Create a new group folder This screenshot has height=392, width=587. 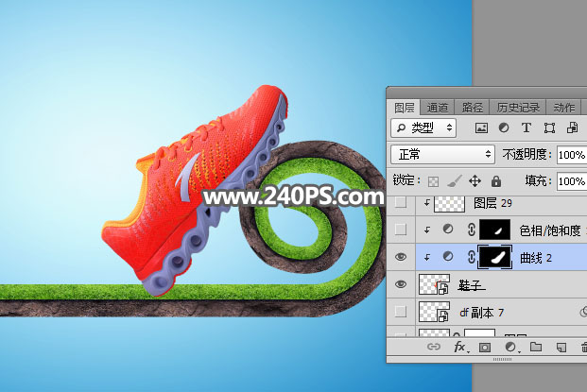(536, 347)
